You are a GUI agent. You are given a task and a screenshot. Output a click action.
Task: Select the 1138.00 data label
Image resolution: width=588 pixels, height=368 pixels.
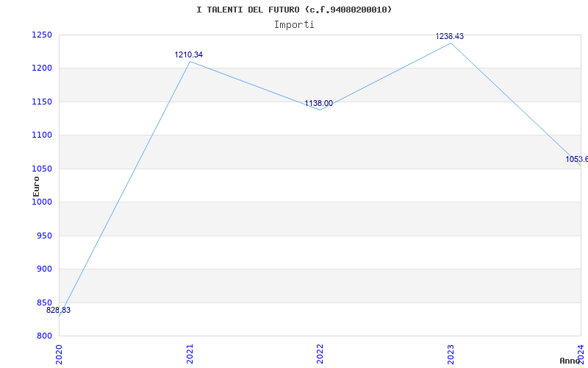pyautogui.click(x=318, y=104)
